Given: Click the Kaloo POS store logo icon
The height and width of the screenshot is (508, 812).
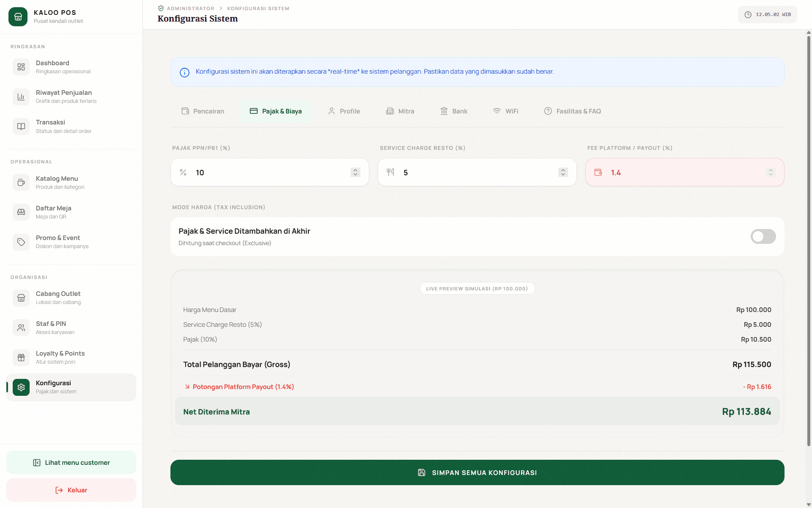Looking at the screenshot, I should 18,17.
